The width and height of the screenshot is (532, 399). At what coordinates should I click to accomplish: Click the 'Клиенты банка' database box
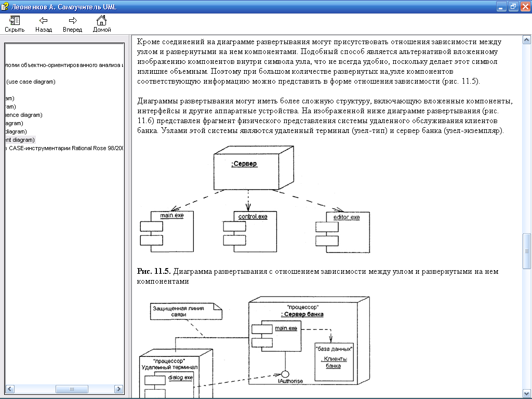tap(334, 362)
